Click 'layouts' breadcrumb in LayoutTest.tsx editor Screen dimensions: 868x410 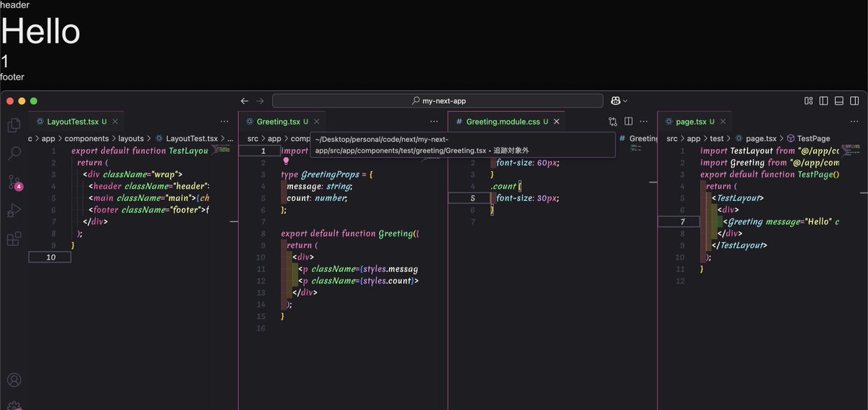131,138
